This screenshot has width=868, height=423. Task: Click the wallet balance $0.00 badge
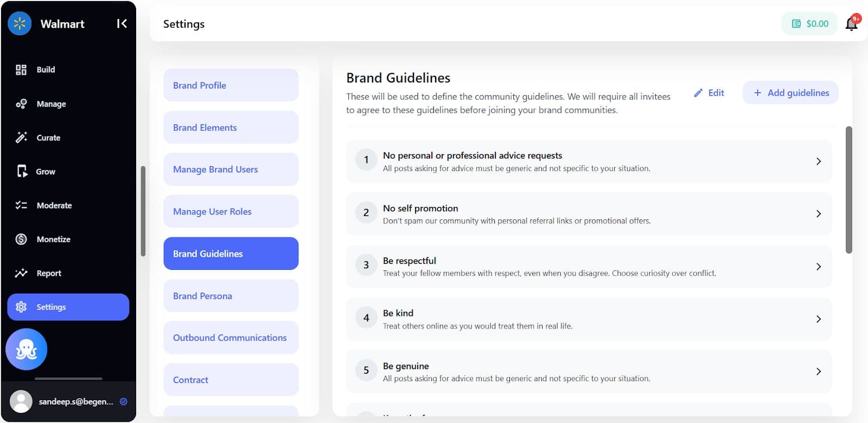coord(810,24)
